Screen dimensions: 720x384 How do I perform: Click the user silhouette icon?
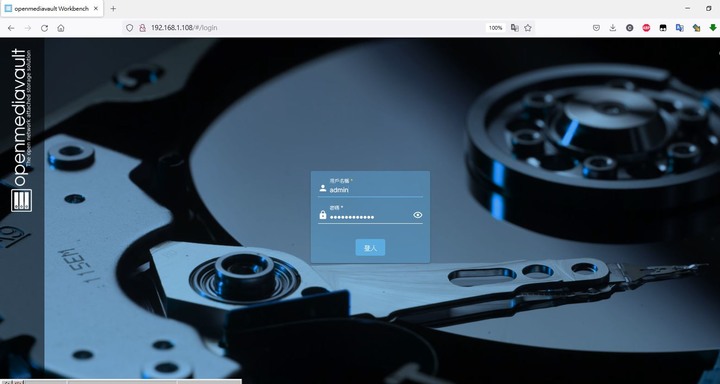pos(323,188)
